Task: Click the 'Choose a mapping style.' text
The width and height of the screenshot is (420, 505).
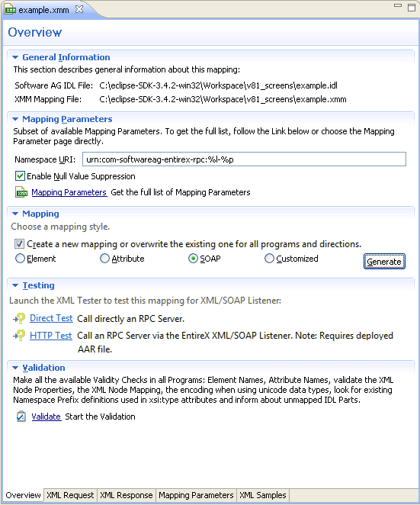Action: click(60, 227)
